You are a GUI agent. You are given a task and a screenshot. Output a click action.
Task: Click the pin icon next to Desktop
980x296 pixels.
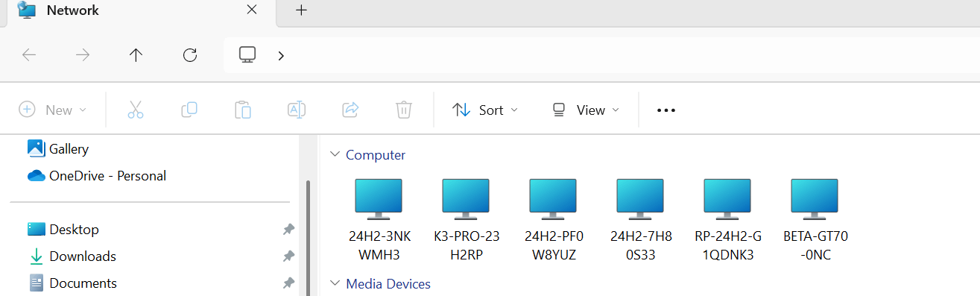click(288, 230)
